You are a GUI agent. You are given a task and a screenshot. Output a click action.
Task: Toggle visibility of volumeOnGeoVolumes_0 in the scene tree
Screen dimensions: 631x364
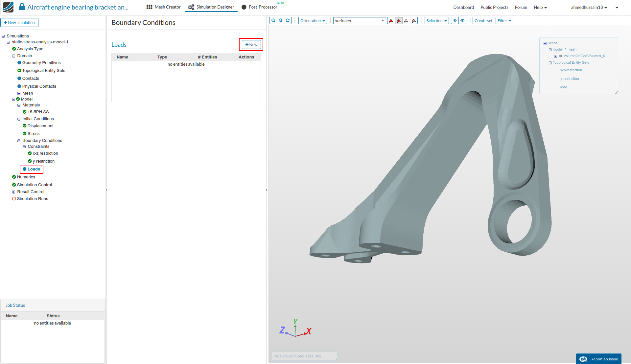pos(561,56)
